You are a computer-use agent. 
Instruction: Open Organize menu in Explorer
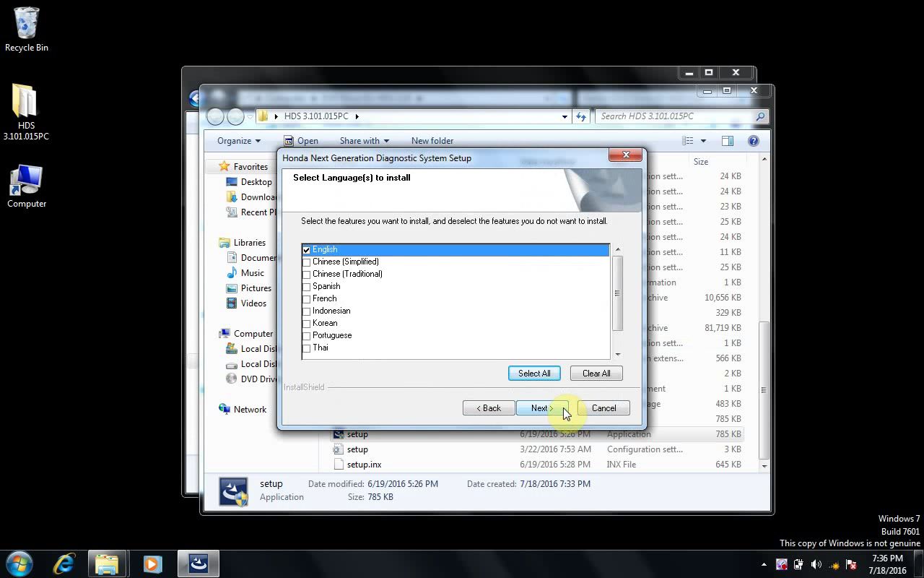[239, 141]
